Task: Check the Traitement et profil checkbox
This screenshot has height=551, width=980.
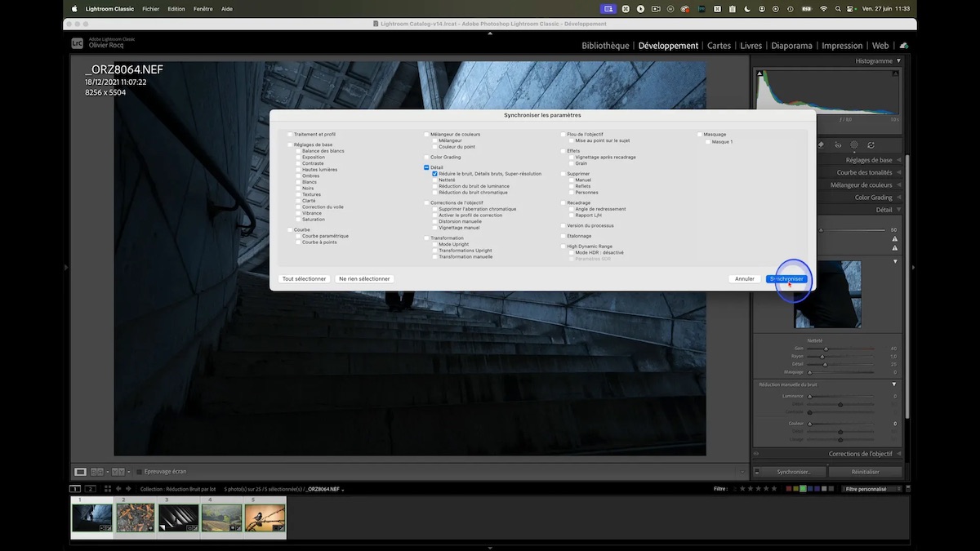Action: [289, 134]
